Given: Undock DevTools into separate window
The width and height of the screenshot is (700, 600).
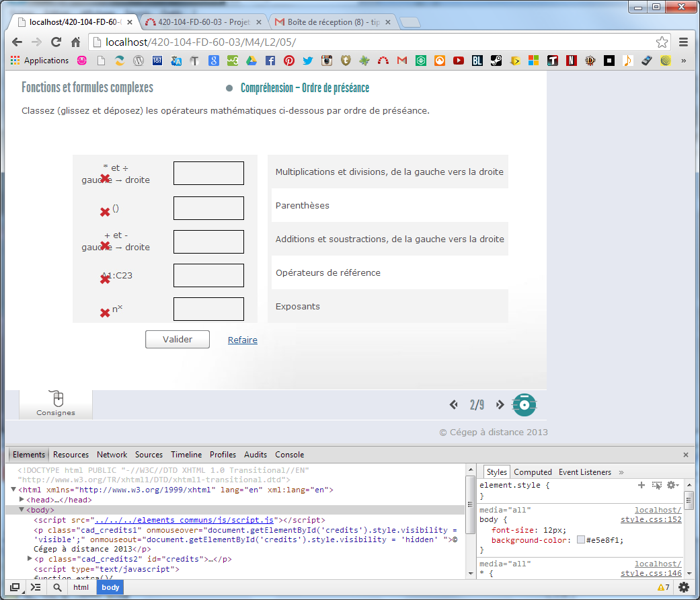Looking at the screenshot, I should pyautogui.click(x=14, y=587).
